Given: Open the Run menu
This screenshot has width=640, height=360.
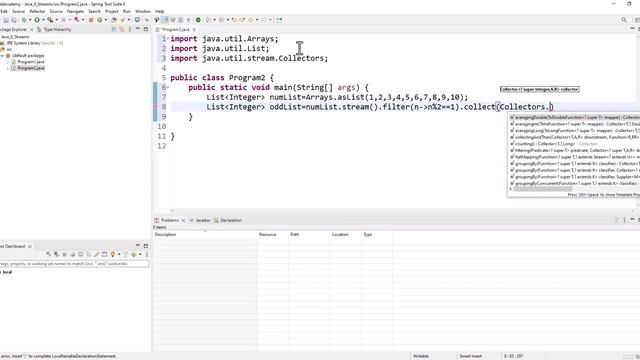Looking at the screenshot, I should [x=127, y=11].
